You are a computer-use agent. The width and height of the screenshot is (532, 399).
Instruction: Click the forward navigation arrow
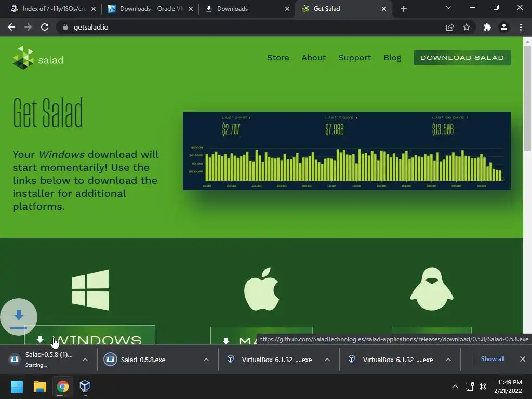(x=28, y=27)
